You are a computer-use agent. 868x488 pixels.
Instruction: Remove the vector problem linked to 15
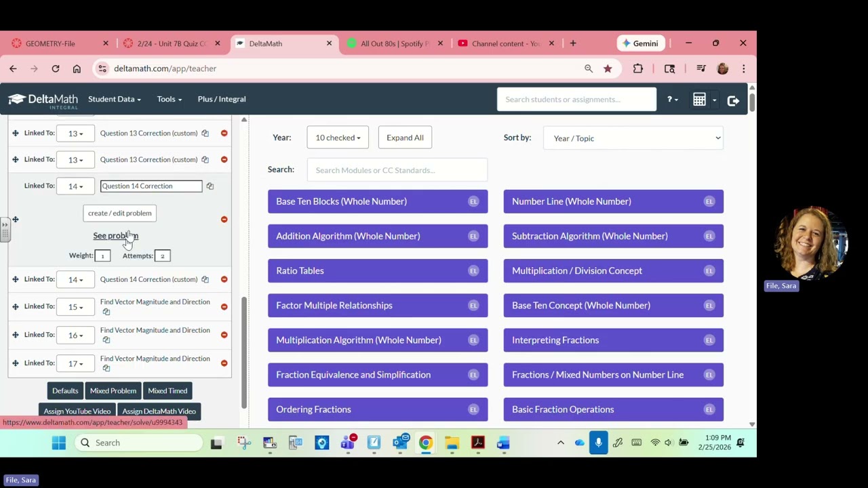224,307
